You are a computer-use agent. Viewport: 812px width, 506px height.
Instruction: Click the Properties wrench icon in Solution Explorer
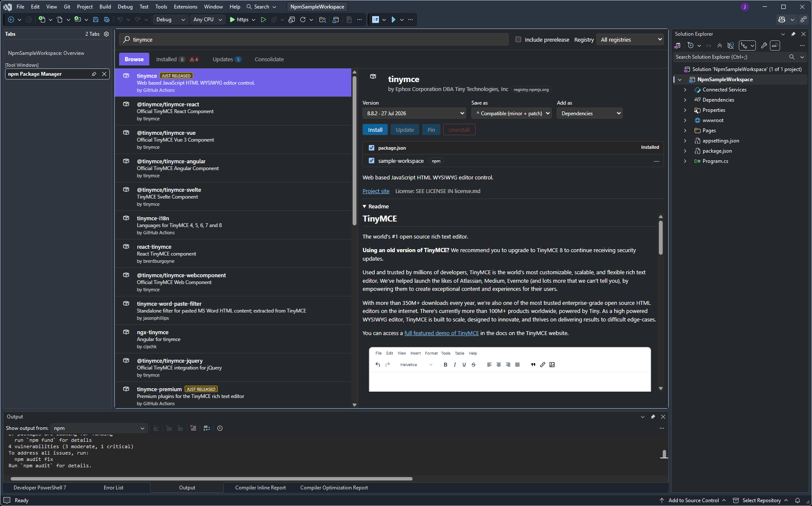click(764, 45)
